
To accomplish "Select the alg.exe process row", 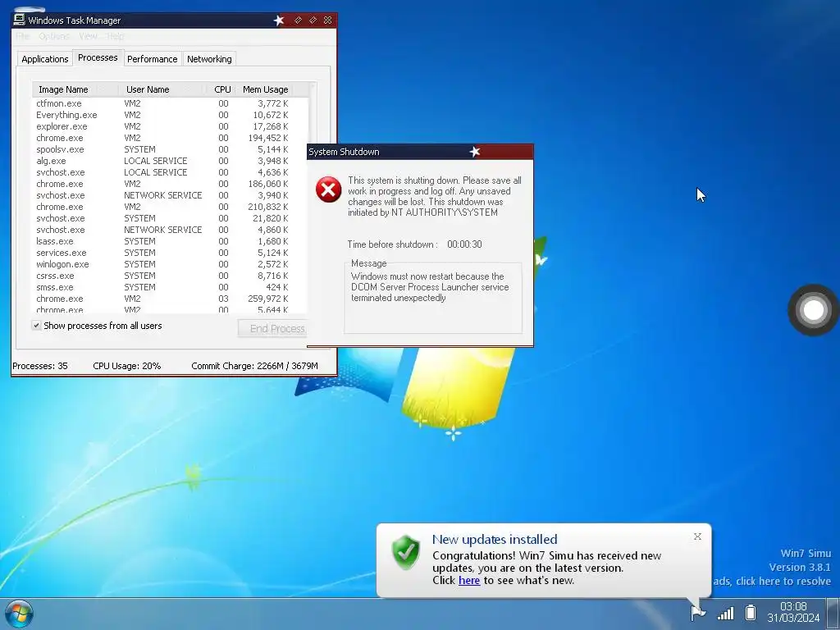I will pyautogui.click(x=170, y=161).
